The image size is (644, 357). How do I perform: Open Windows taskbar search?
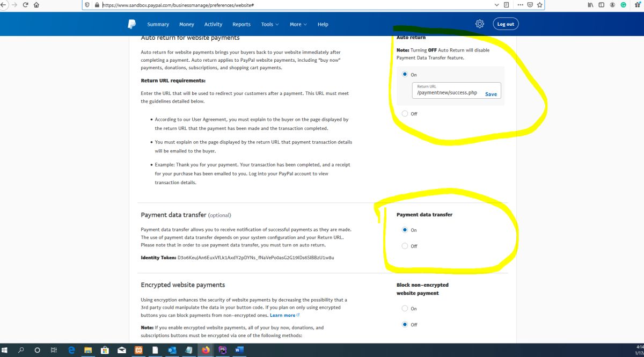(x=21, y=350)
